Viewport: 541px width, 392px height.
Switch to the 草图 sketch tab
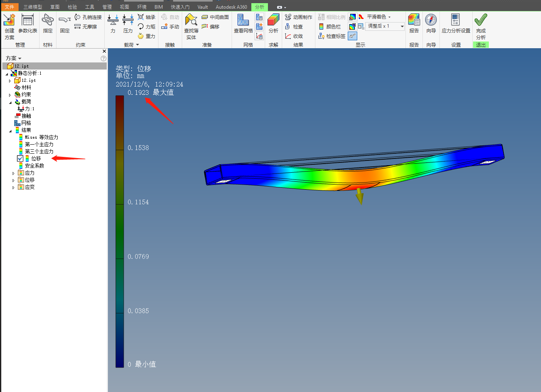[x=55, y=7]
